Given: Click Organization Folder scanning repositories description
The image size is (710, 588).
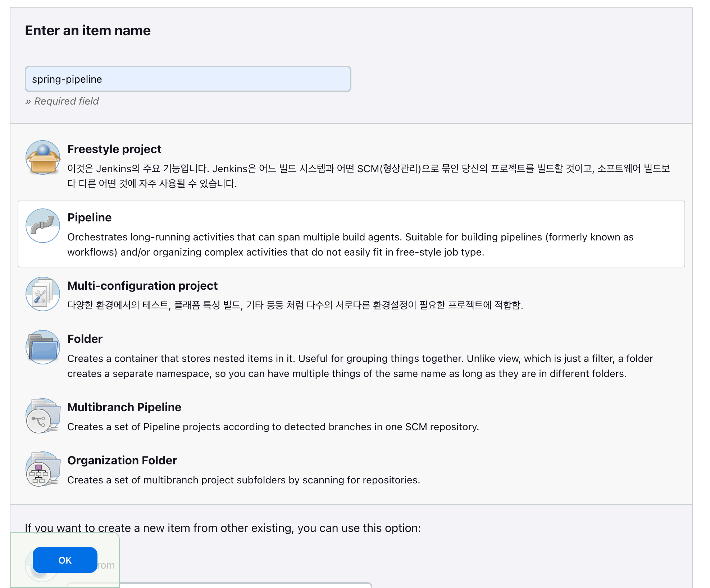Looking at the screenshot, I should (x=244, y=480).
